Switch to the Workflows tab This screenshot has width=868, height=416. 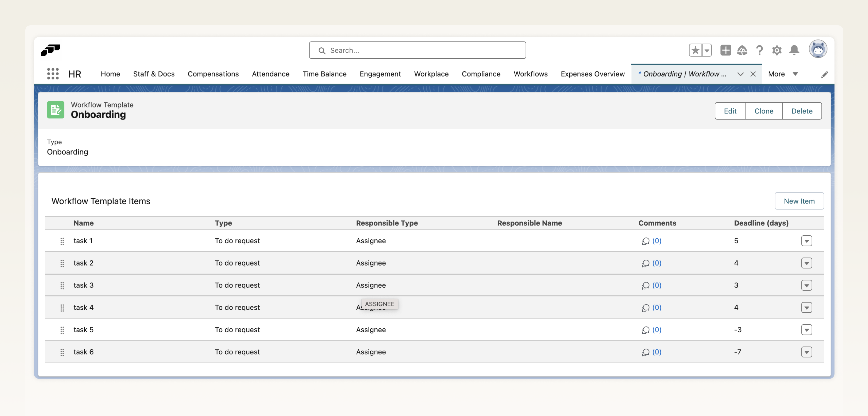pyautogui.click(x=530, y=74)
